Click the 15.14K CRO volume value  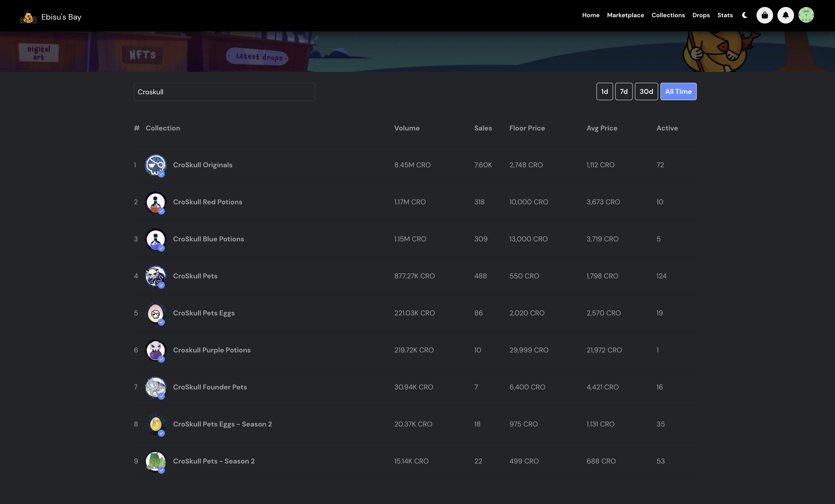pos(411,461)
